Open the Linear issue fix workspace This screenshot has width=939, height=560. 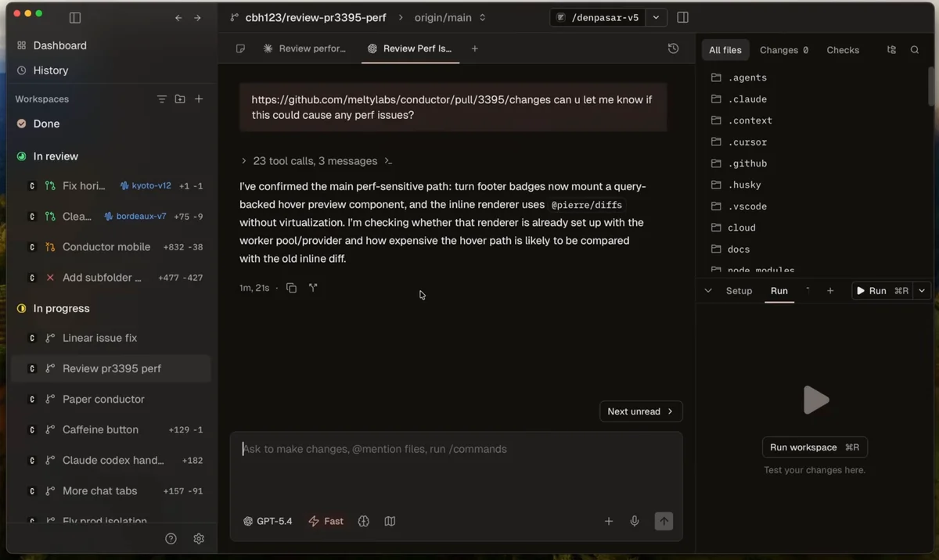click(111, 338)
